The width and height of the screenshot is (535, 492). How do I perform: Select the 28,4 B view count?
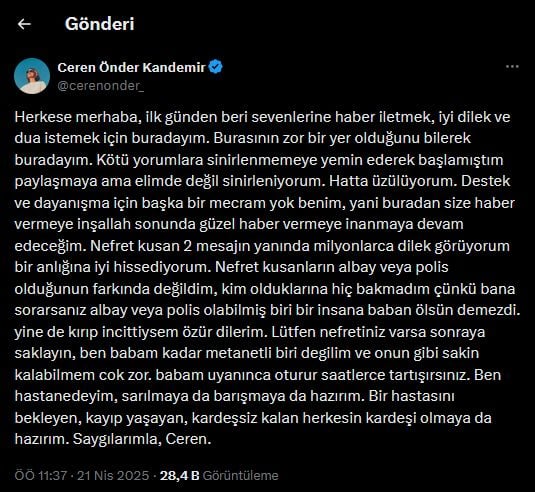(x=179, y=475)
